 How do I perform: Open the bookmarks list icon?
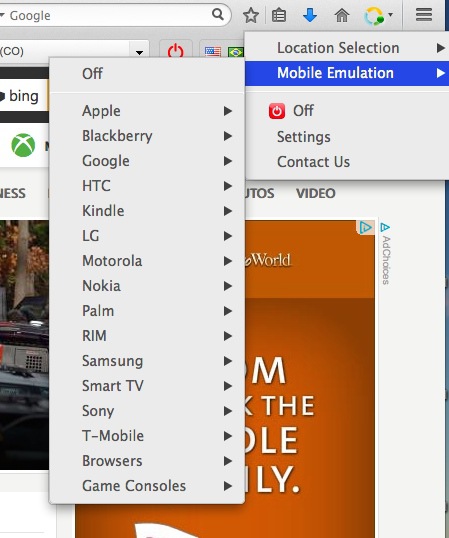tap(279, 16)
